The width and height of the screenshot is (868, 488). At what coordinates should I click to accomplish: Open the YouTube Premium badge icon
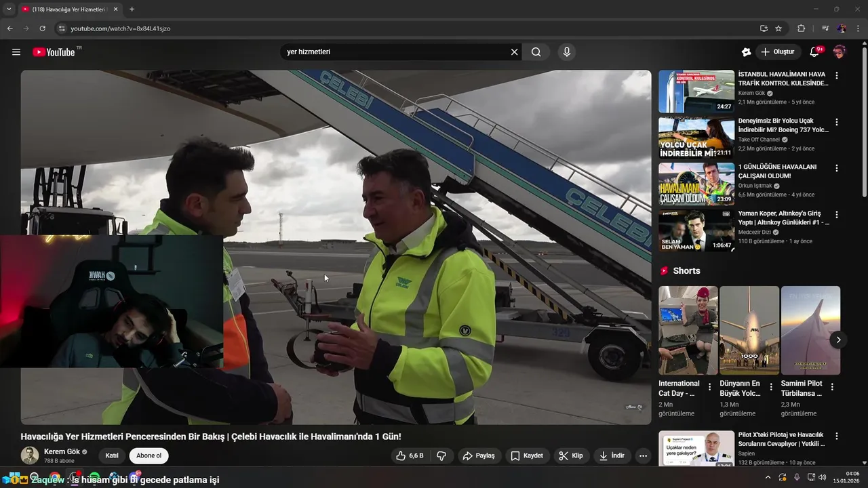(x=746, y=52)
